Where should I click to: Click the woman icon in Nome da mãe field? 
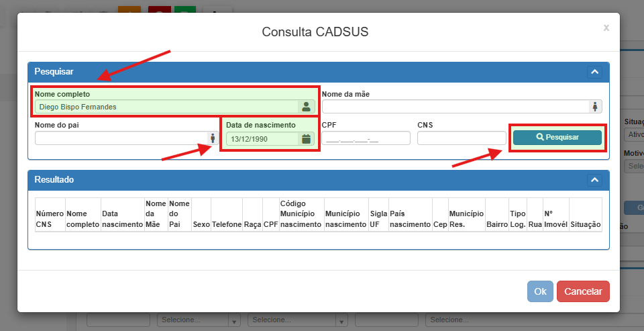(x=594, y=106)
